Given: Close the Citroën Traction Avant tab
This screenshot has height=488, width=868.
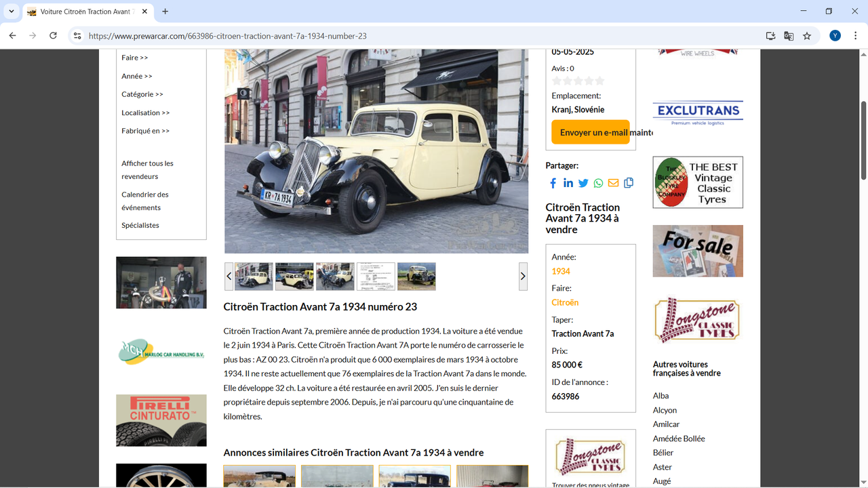Looking at the screenshot, I should [144, 12].
